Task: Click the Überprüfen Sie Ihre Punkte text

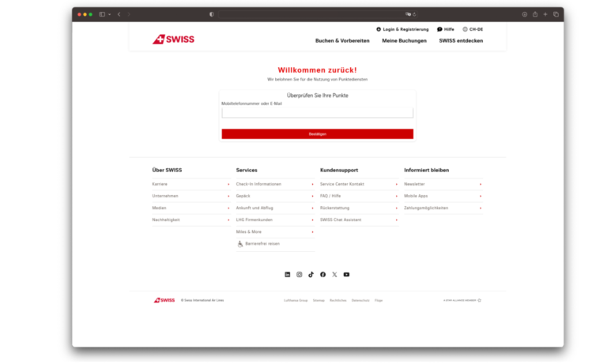Action: click(318, 96)
